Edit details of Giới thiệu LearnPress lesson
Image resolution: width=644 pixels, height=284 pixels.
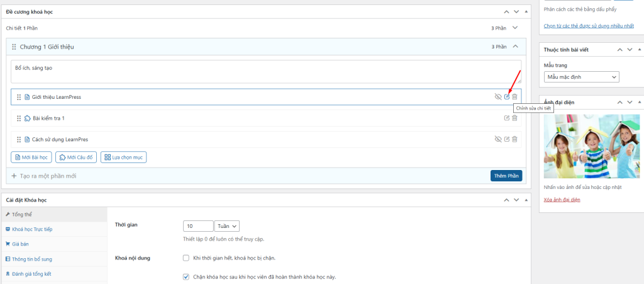507,97
